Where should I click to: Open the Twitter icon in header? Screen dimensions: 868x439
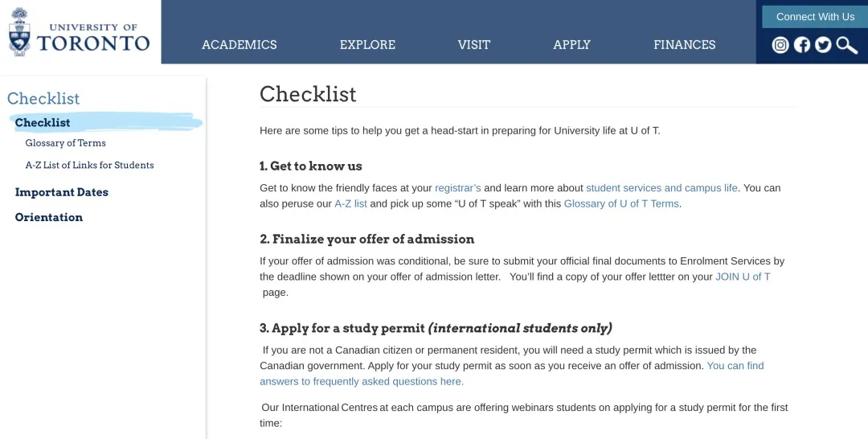[x=823, y=45]
